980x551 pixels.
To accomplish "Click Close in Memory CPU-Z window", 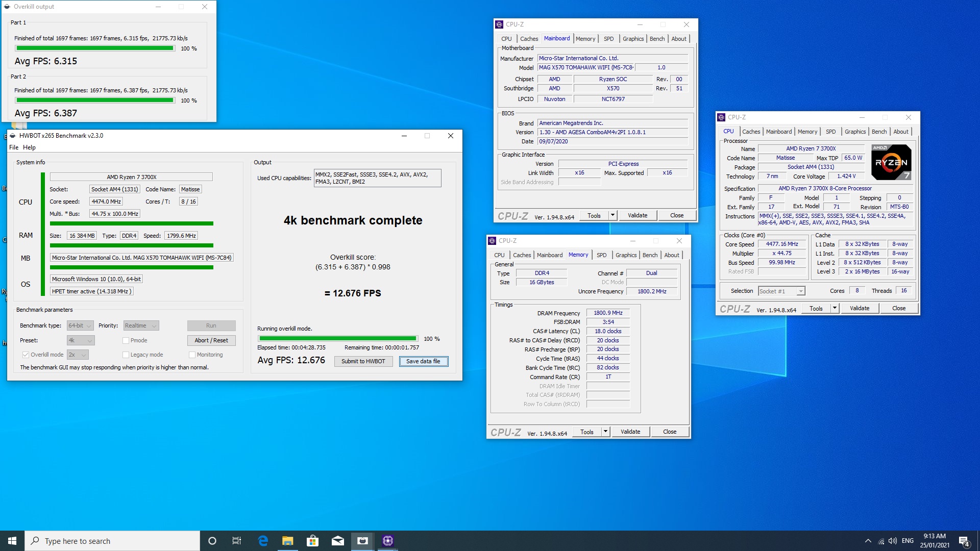I will pos(670,432).
